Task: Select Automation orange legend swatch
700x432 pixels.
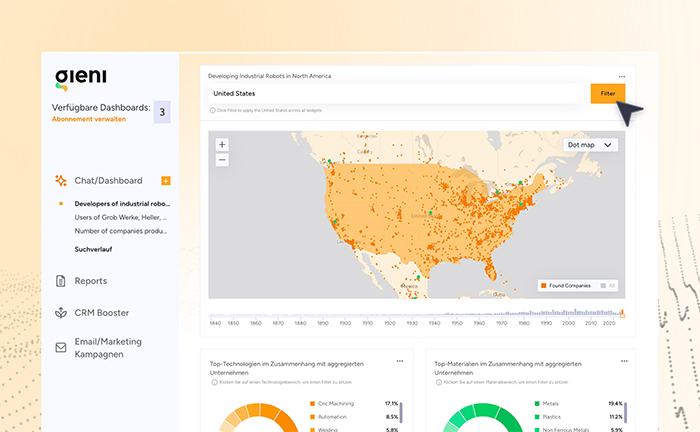Action: point(312,417)
